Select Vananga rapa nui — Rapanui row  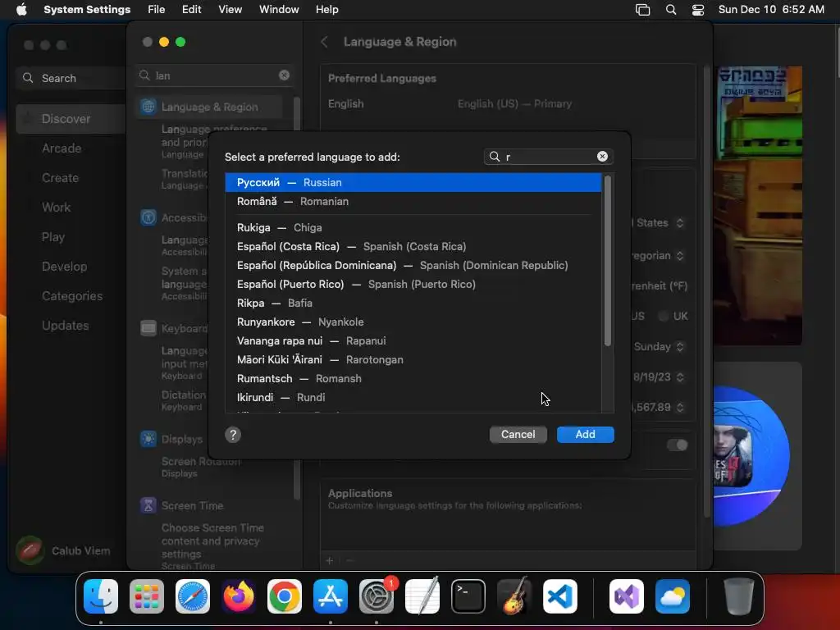(x=413, y=340)
